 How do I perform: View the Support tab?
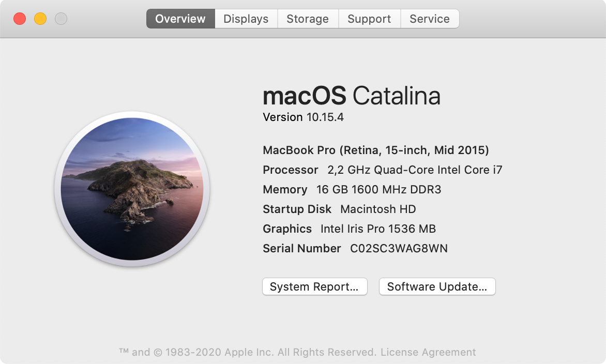pyautogui.click(x=369, y=19)
